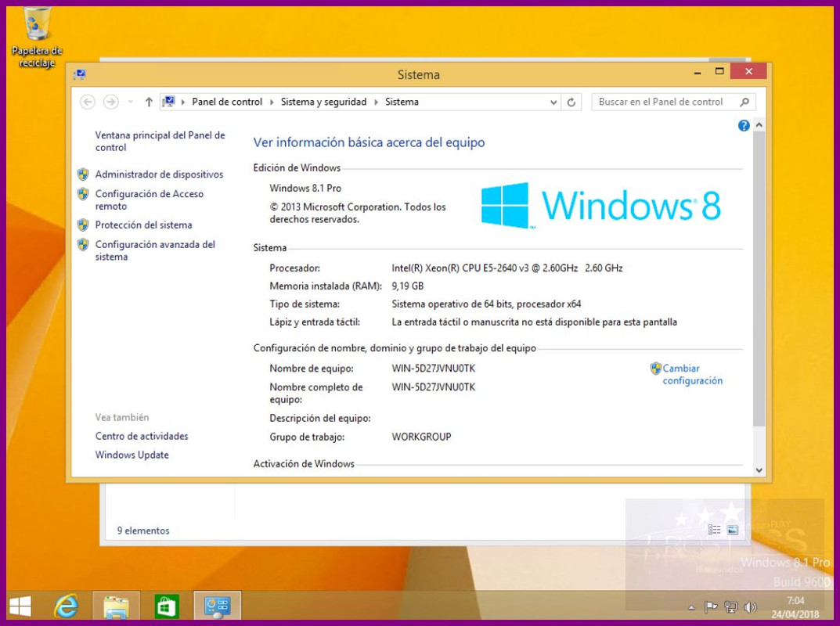Select RAM value '9,19 GB'
Screen dimensions: 840x626
(x=408, y=286)
